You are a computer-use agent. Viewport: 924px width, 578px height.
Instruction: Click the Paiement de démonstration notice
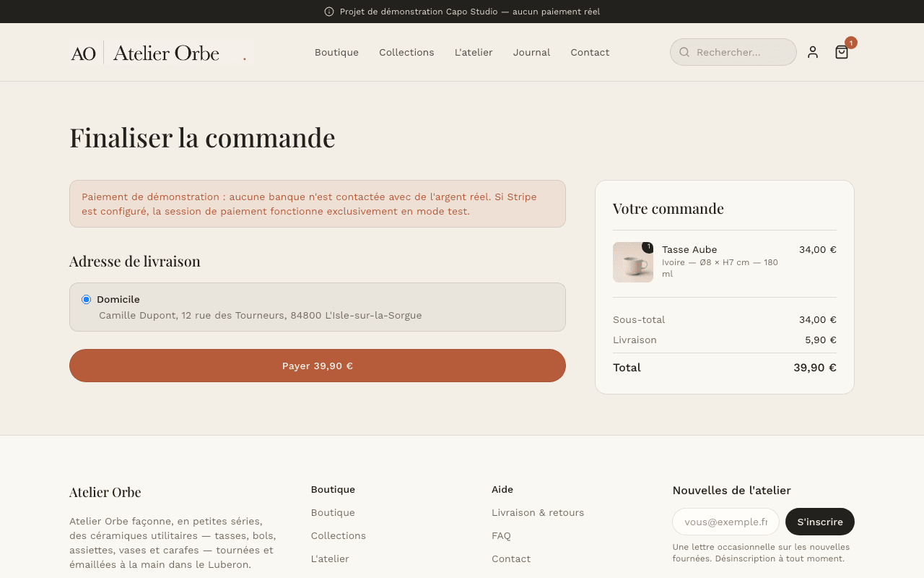point(318,204)
